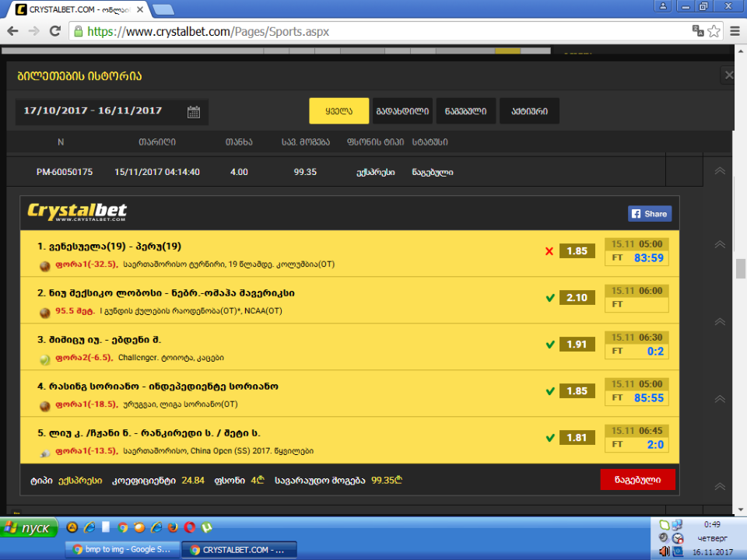Click chevron beside Venezuela–Peru bet row
Viewport: 747px width, 560px height.
(x=720, y=244)
